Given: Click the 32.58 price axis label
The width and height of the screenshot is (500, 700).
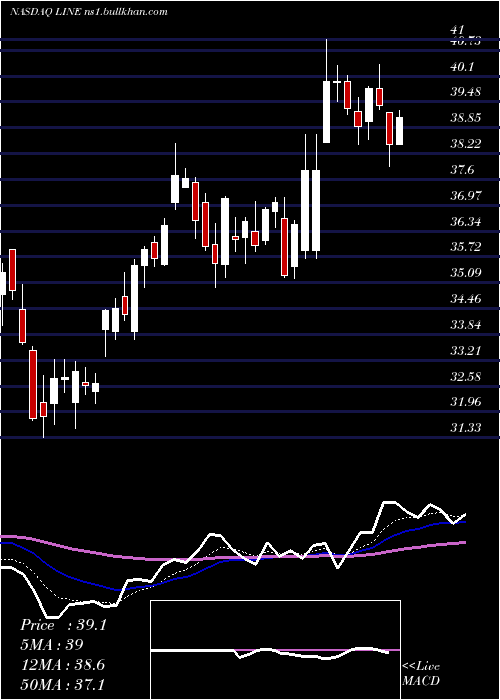Looking at the screenshot, I should point(466,376).
